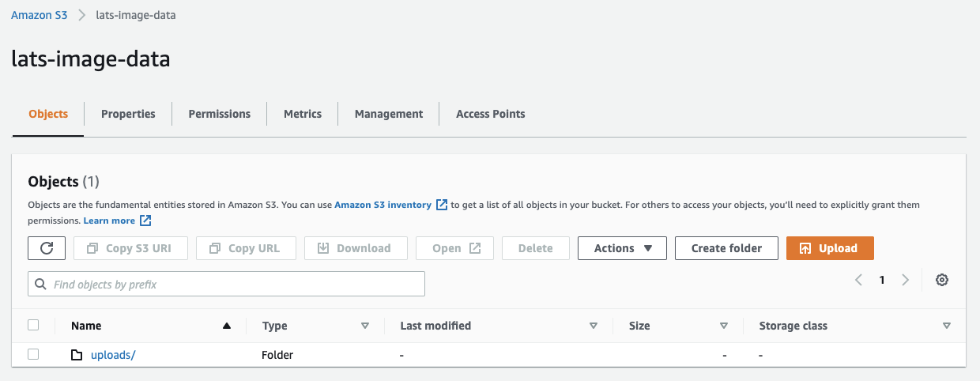The height and width of the screenshot is (381, 980).
Task: Sort by Name ascending arrow
Action: 227,326
